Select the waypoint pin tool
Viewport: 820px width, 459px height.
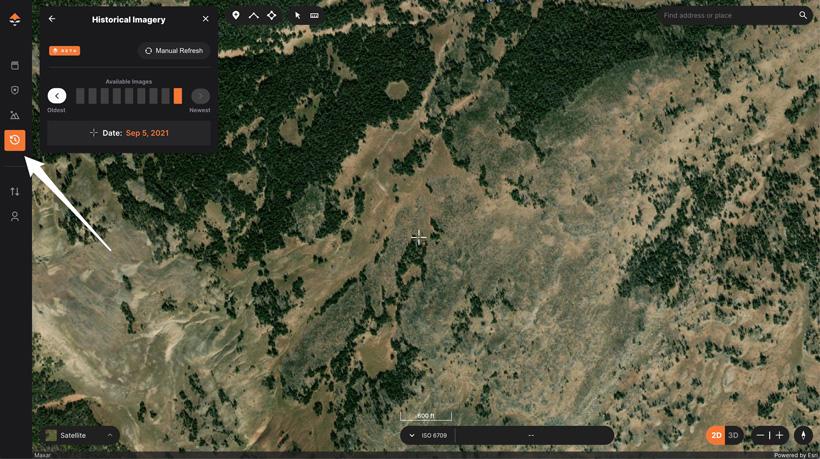click(x=236, y=15)
